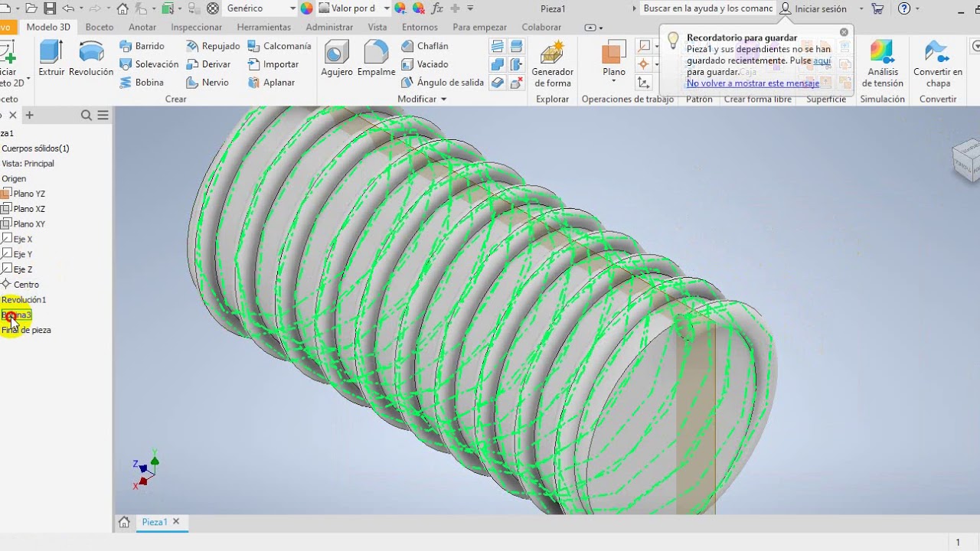Select 'Final de pieza' in the browser
This screenshot has height=551, width=980.
[26, 330]
